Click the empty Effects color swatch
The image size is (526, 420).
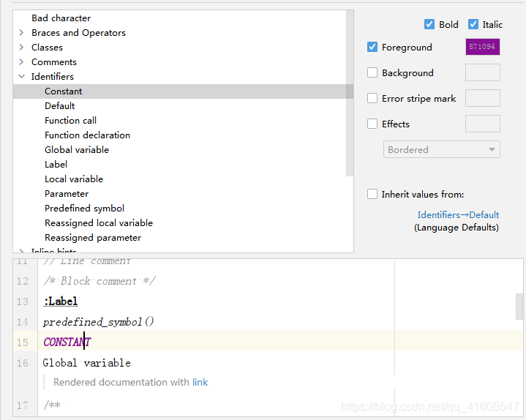point(482,124)
